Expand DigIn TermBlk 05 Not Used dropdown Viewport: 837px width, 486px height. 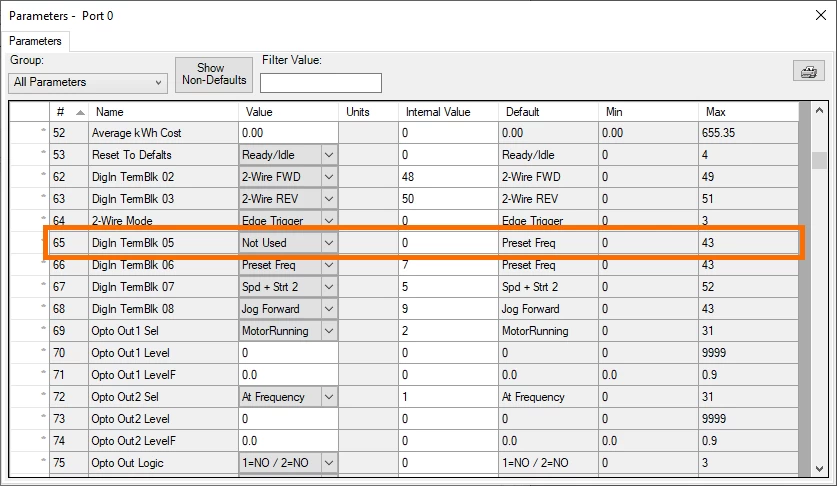(329, 243)
